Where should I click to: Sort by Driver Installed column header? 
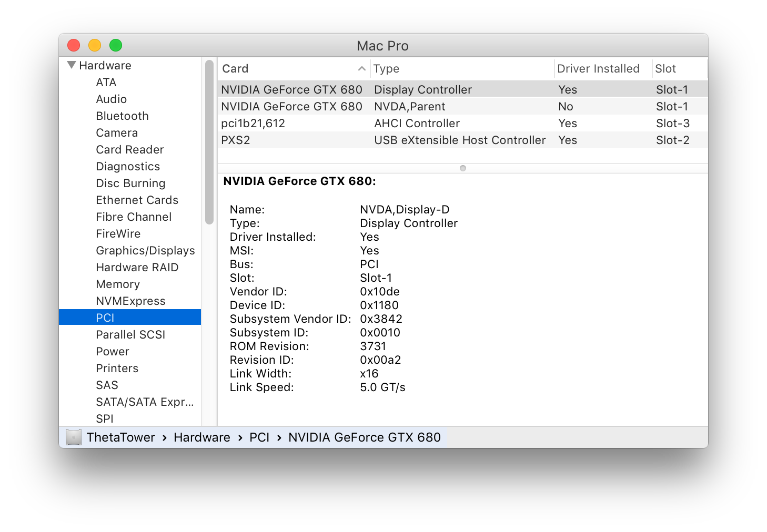(603, 68)
